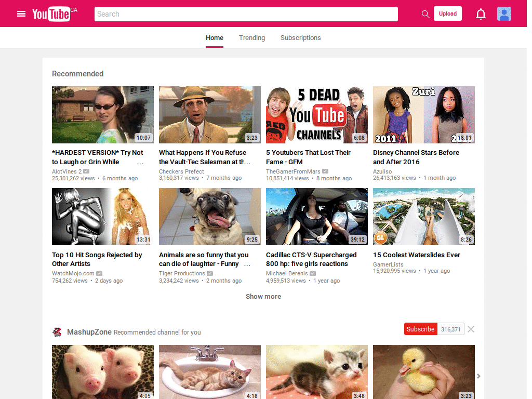Switch to the Trending tab

252,37
